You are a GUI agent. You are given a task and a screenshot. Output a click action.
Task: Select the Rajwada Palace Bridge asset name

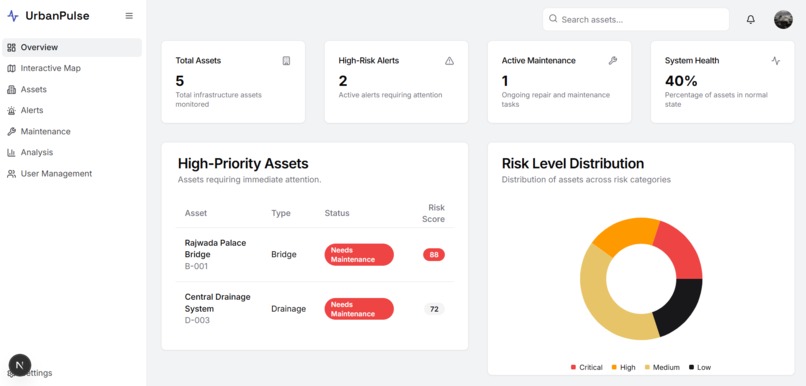[215, 249]
